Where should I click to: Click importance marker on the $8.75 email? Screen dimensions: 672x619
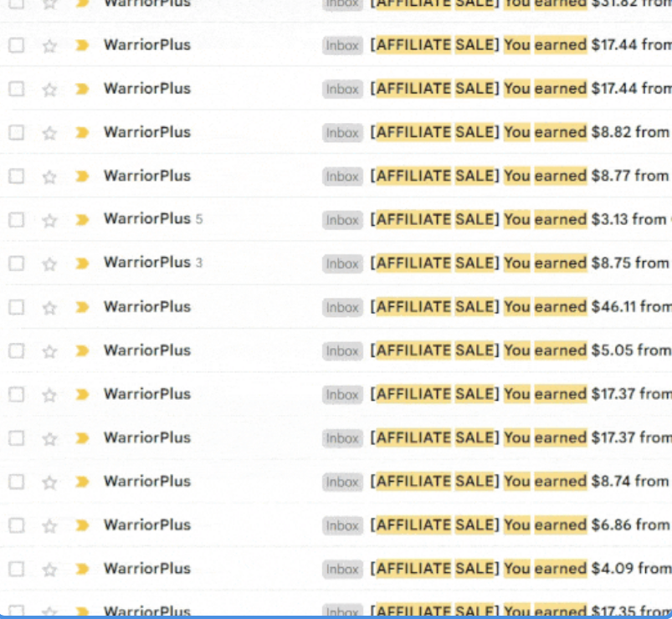(x=82, y=263)
